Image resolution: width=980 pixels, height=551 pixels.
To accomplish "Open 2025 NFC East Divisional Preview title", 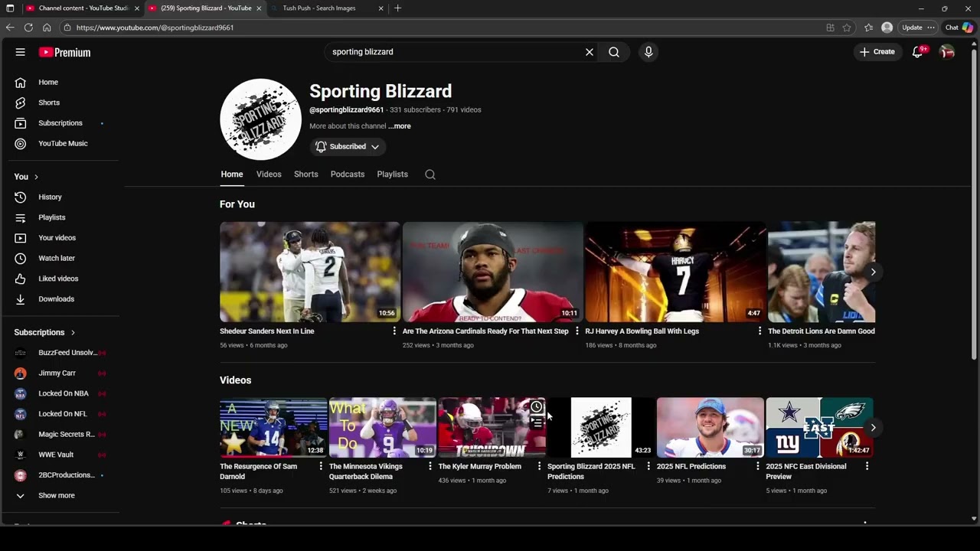I will pos(806,471).
